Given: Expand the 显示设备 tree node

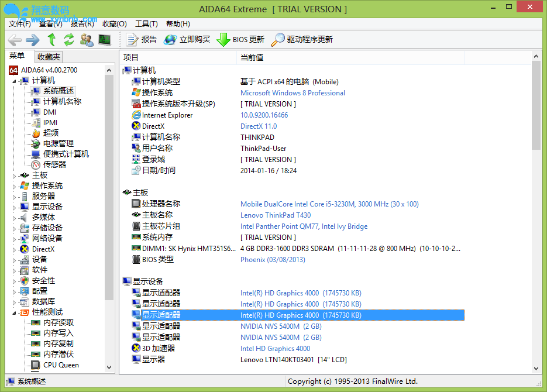Looking at the screenshot, I should pyautogui.click(x=15, y=207).
